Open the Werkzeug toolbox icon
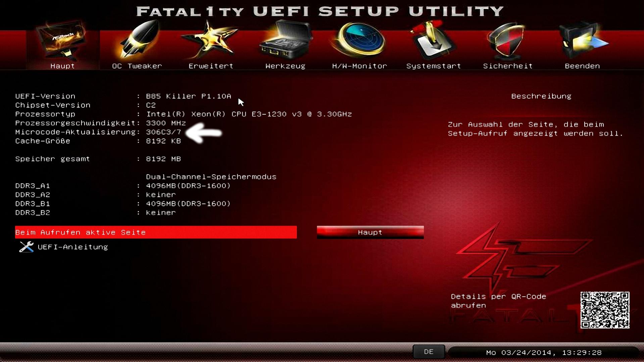 [x=286, y=39]
